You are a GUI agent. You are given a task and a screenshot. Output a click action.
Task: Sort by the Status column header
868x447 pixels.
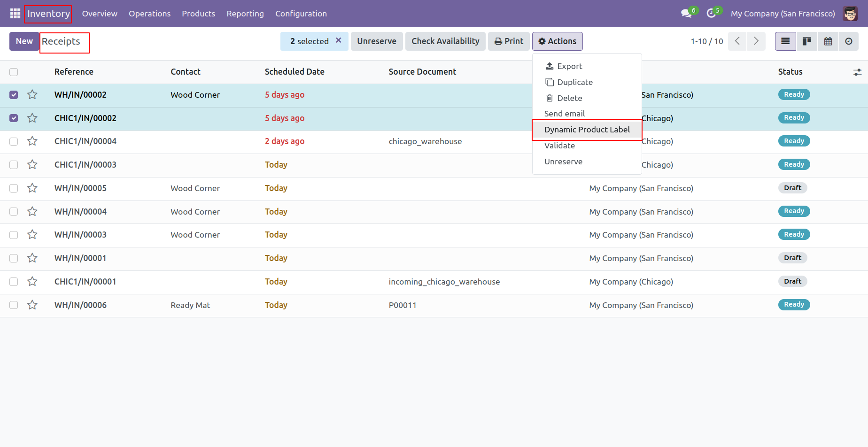click(790, 72)
